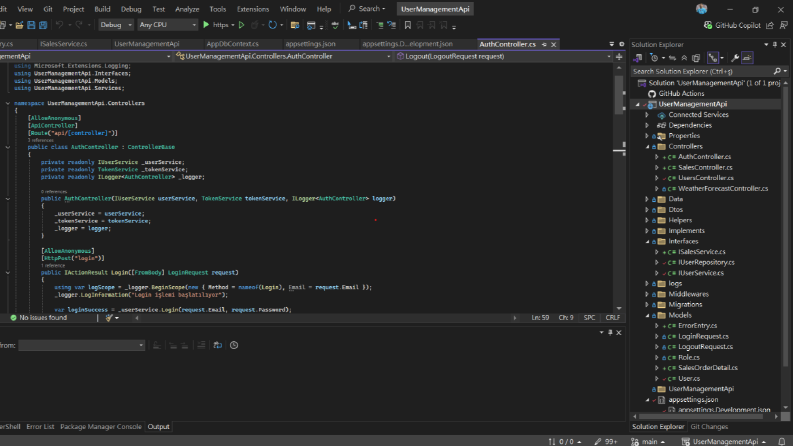This screenshot has height=446, width=793.
Task: Click the Solution Explorer vertical scrollbar
Action: point(785,226)
